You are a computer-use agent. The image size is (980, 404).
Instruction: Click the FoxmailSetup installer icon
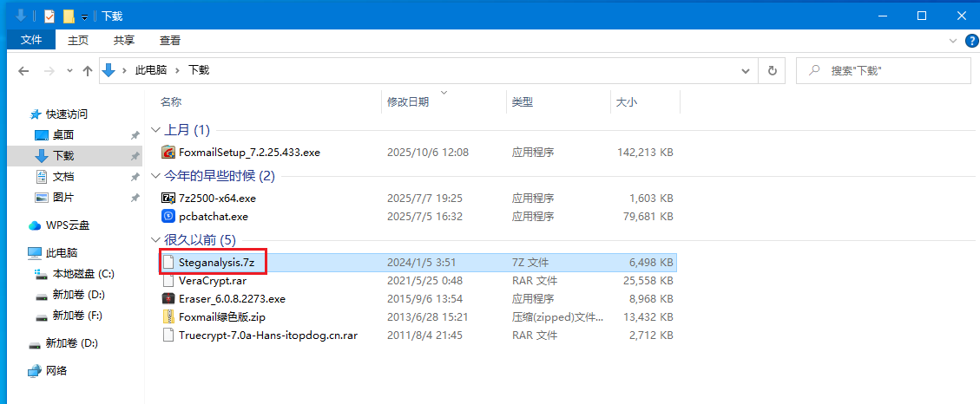click(x=169, y=153)
